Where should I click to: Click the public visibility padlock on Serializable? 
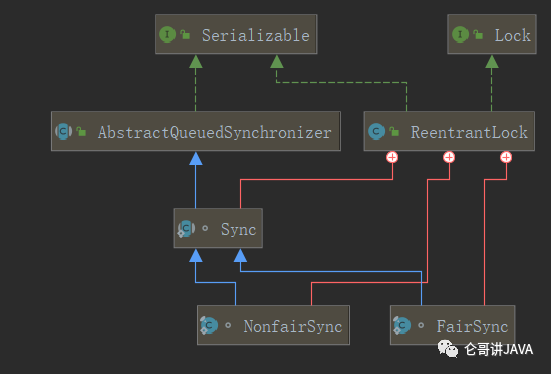coord(185,34)
